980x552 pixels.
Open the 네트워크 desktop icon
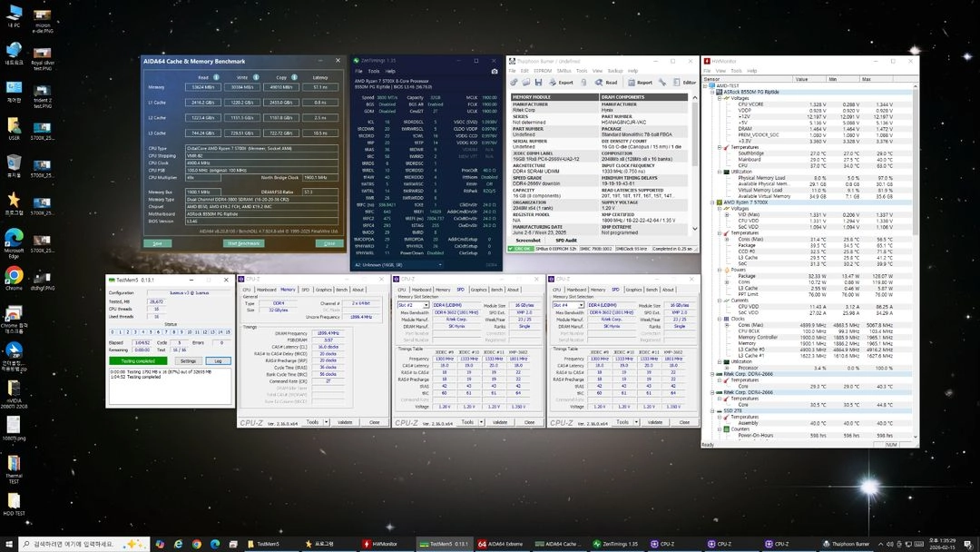pyautogui.click(x=14, y=54)
